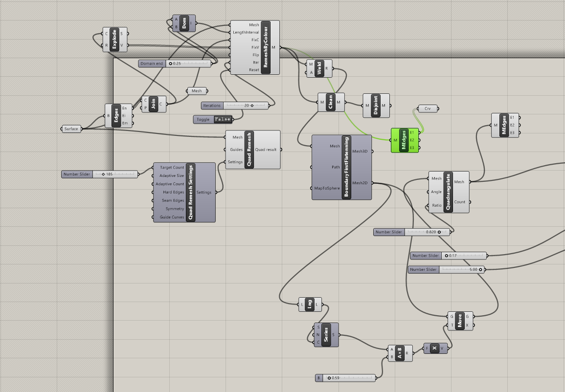565x392 pixels.
Task: Select the Join component
Action: pos(154,104)
